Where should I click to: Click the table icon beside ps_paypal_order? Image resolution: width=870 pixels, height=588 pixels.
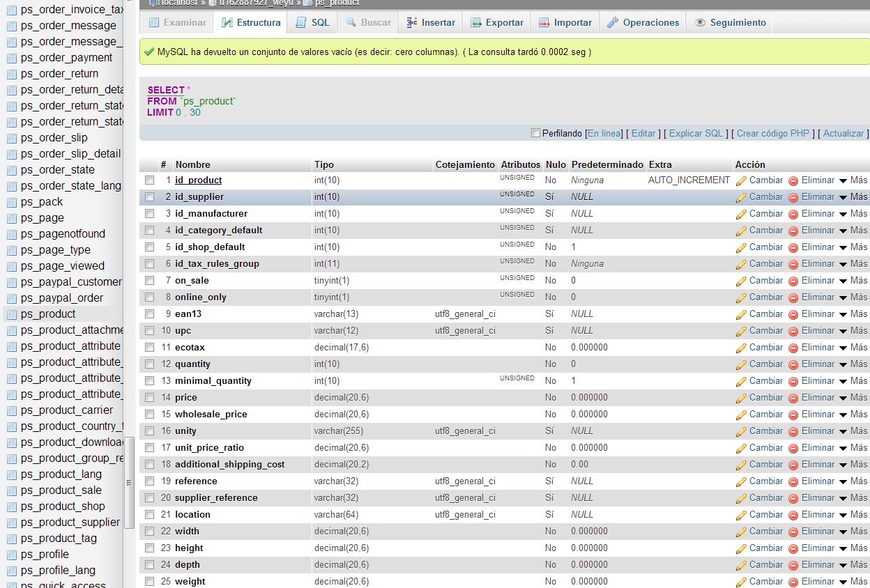11,298
